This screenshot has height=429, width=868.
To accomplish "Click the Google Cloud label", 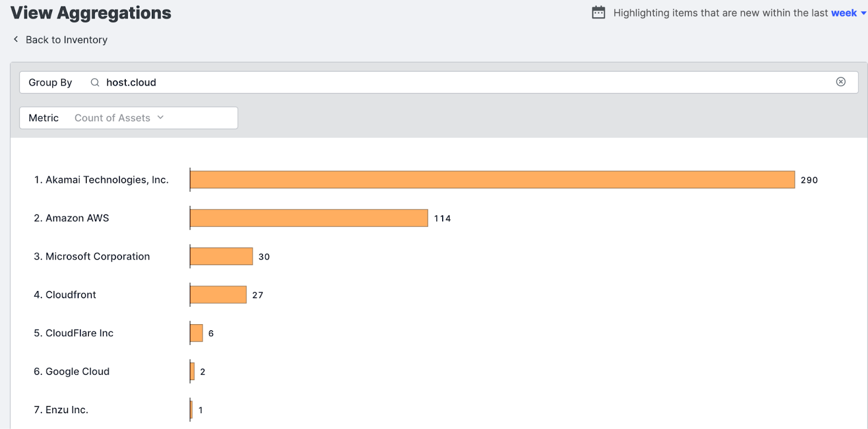I will tap(77, 371).
